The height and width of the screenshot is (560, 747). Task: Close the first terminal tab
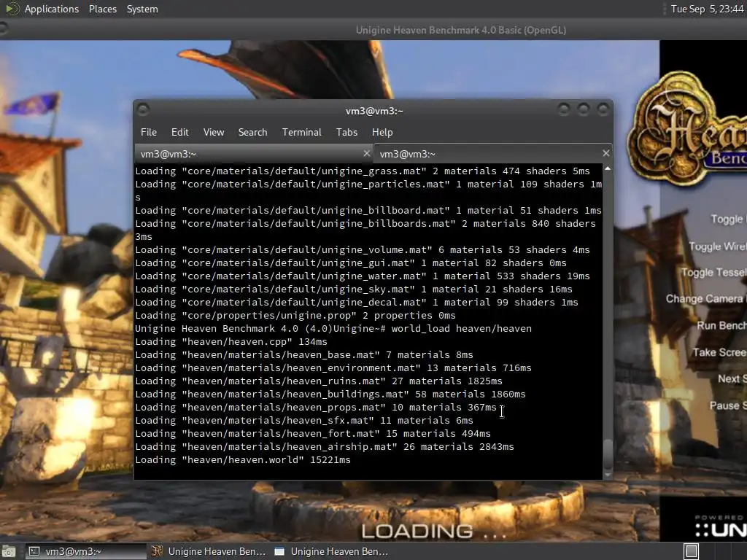(x=366, y=153)
